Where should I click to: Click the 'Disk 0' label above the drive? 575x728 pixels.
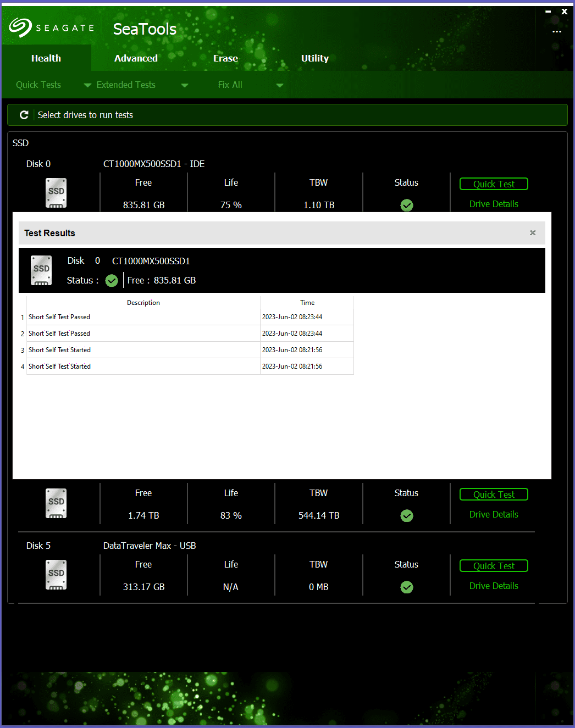pos(38,164)
